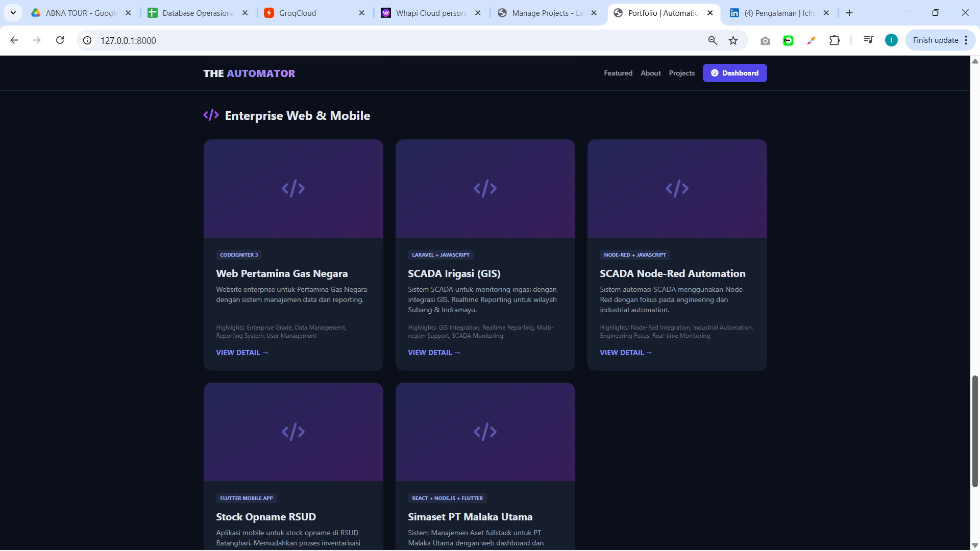Viewport: 980px width, 551px height.
Task: Open Chrome menu three dots
Action: point(966,40)
